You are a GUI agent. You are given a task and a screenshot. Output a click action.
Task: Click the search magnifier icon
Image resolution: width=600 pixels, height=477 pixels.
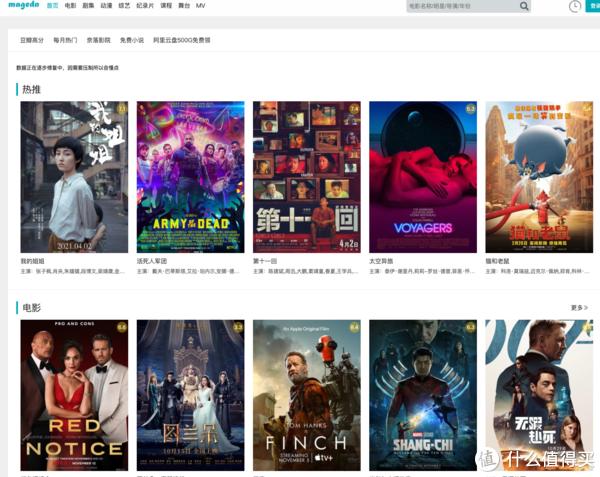click(524, 6)
